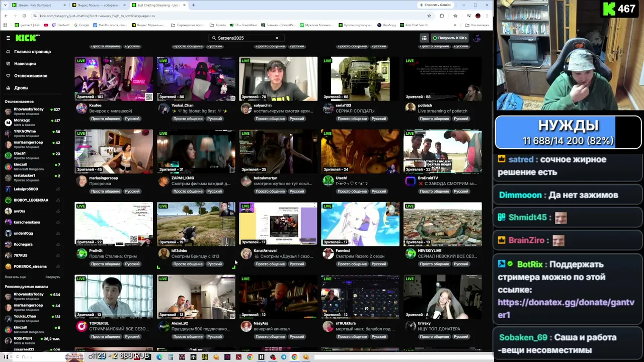Open karachenskaya channel avatar
This screenshot has height=362, width=644.
(x=8, y=222)
